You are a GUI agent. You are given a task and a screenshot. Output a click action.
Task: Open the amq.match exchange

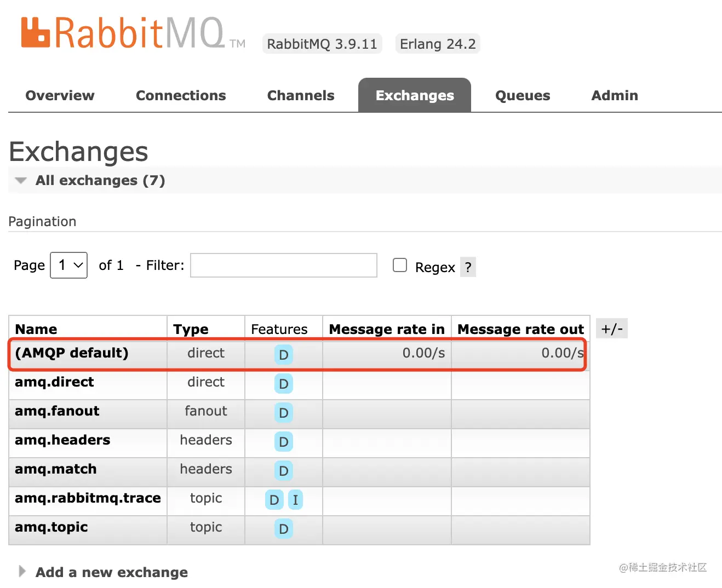[x=56, y=469]
